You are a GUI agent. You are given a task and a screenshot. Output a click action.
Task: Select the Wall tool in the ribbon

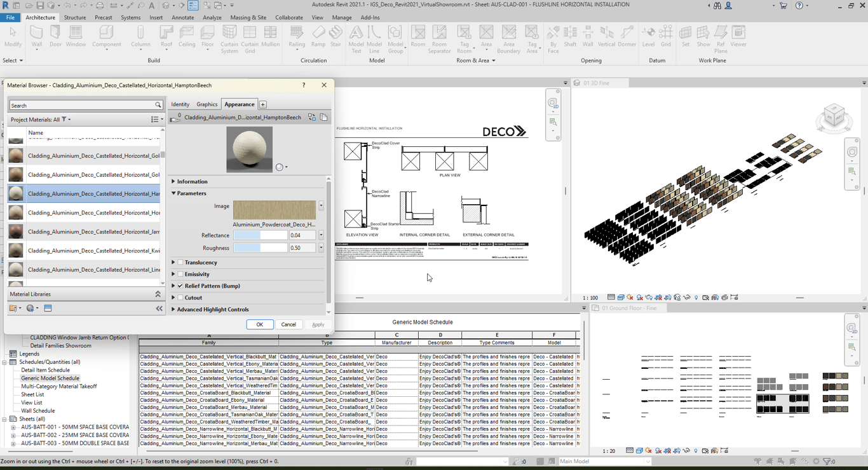(37, 36)
